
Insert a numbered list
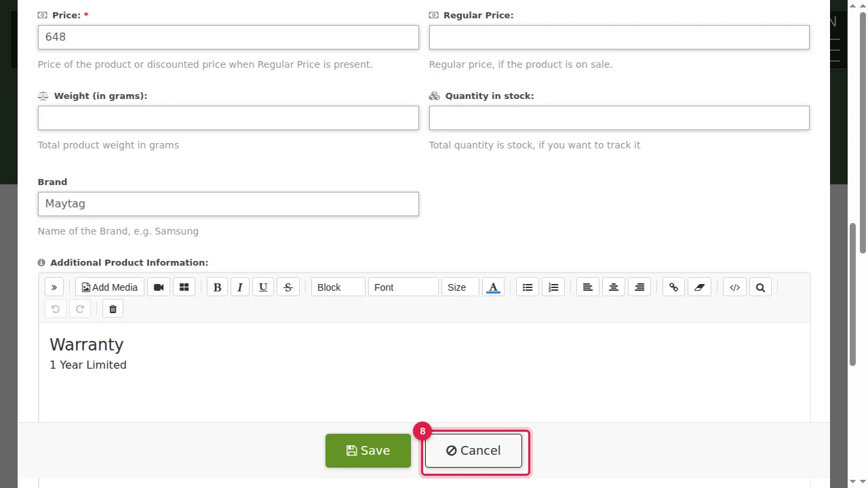tap(553, 287)
